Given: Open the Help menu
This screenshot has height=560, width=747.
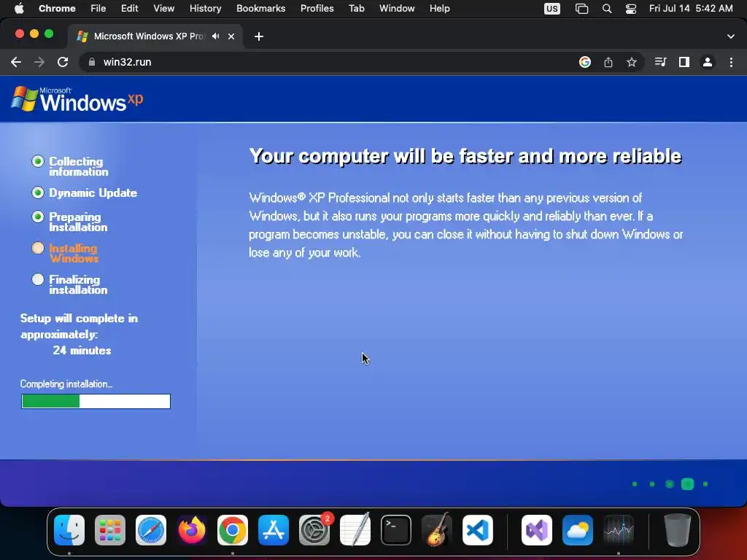Looking at the screenshot, I should point(440,9).
